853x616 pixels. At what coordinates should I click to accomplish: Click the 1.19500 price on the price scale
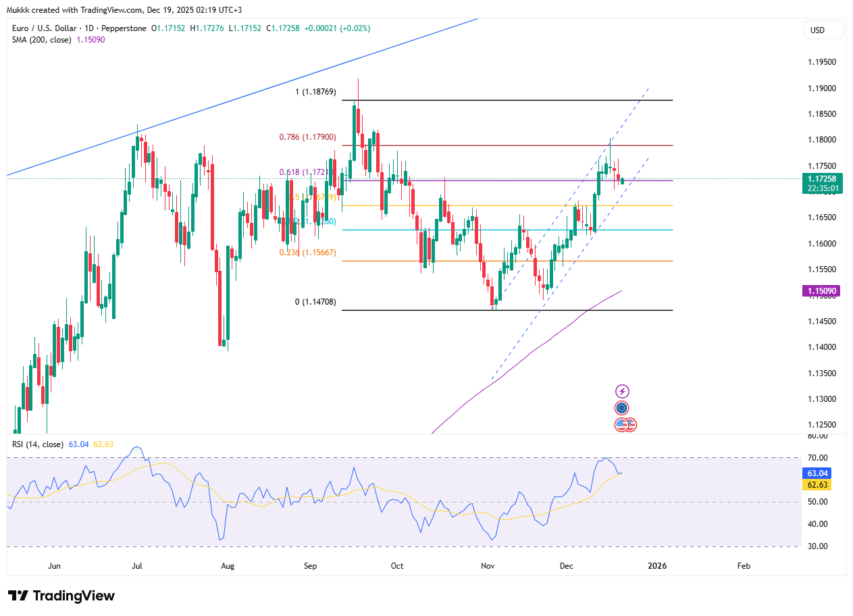(x=822, y=62)
